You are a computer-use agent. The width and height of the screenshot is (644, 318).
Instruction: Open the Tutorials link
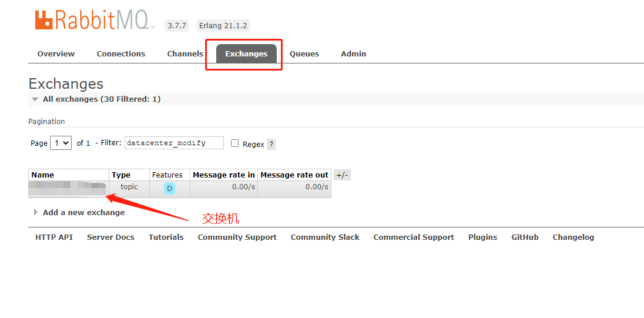(166, 237)
